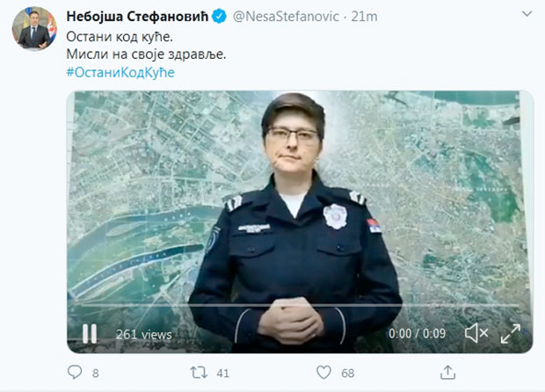This screenshot has height=392, width=545.
Task: Seek along the video progress bar
Action: point(300,305)
